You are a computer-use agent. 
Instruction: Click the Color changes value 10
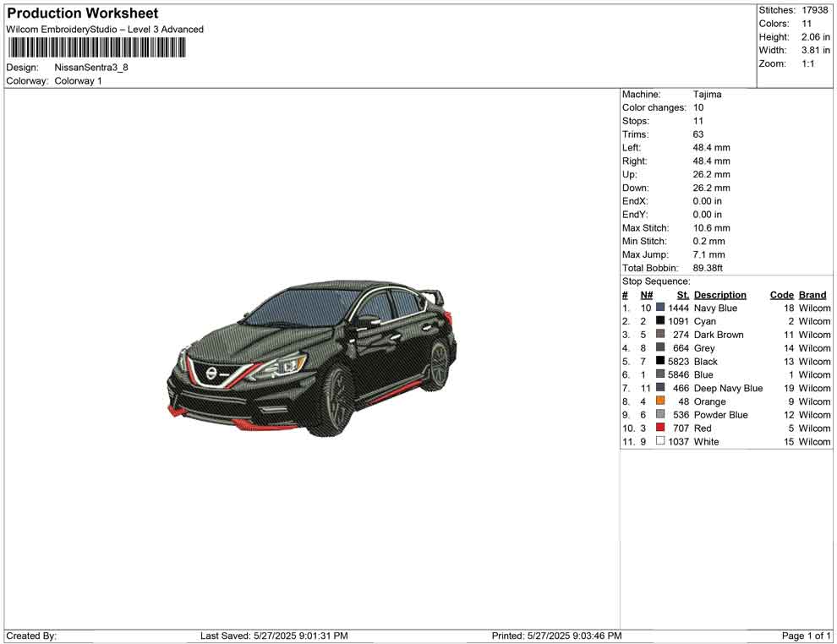click(x=698, y=108)
